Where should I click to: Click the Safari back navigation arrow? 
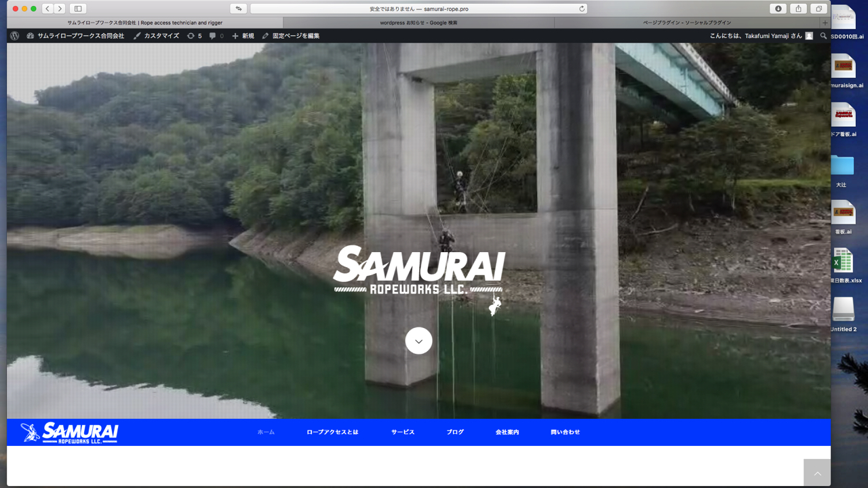pos(47,9)
